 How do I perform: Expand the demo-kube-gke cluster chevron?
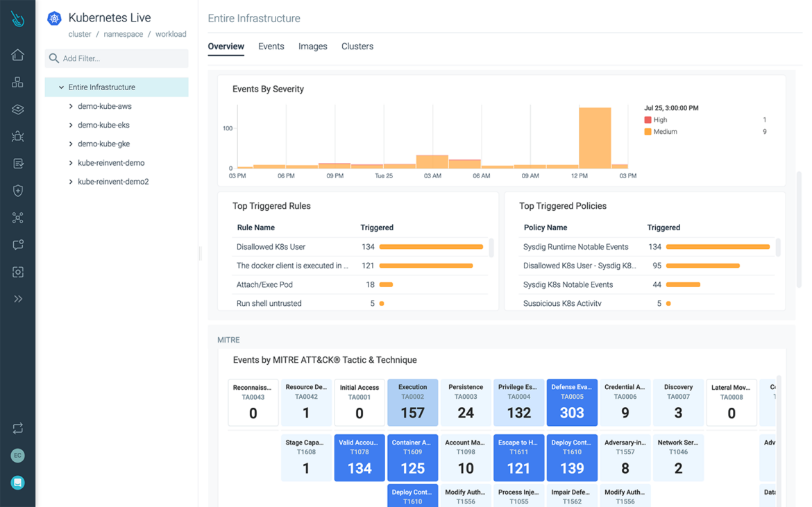[x=71, y=144]
